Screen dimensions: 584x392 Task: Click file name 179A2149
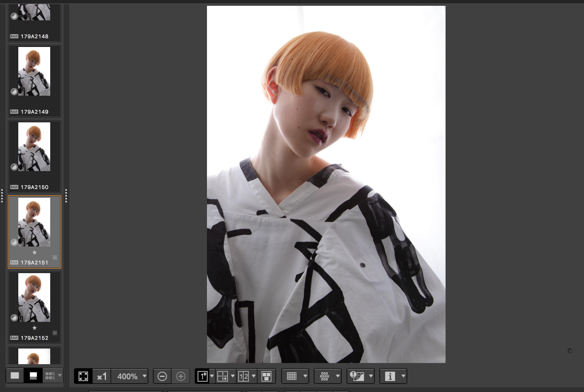click(35, 112)
